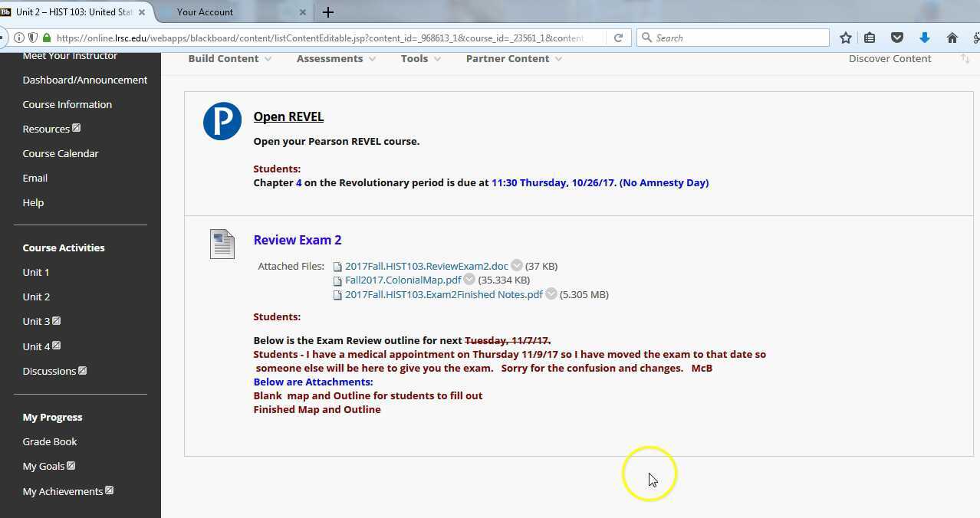Open the Open REVEL link
Image resolution: width=980 pixels, height=518 pixels.
tap(288, 116)
